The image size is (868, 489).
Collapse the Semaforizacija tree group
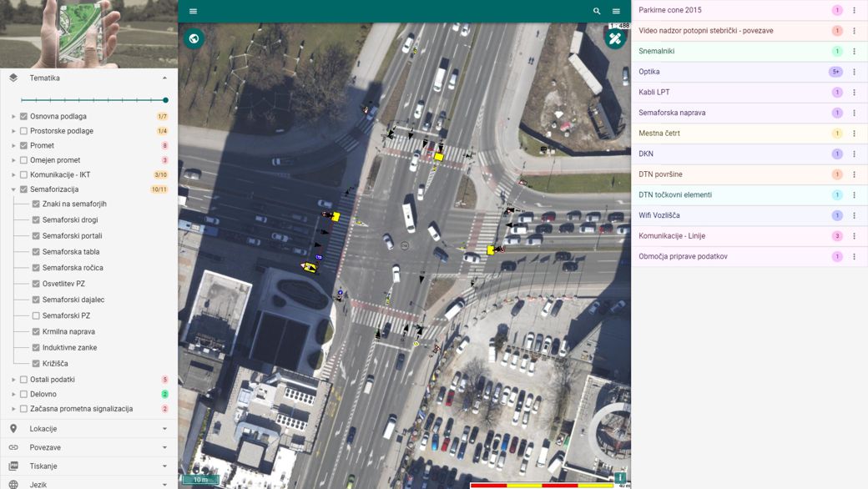13,189
